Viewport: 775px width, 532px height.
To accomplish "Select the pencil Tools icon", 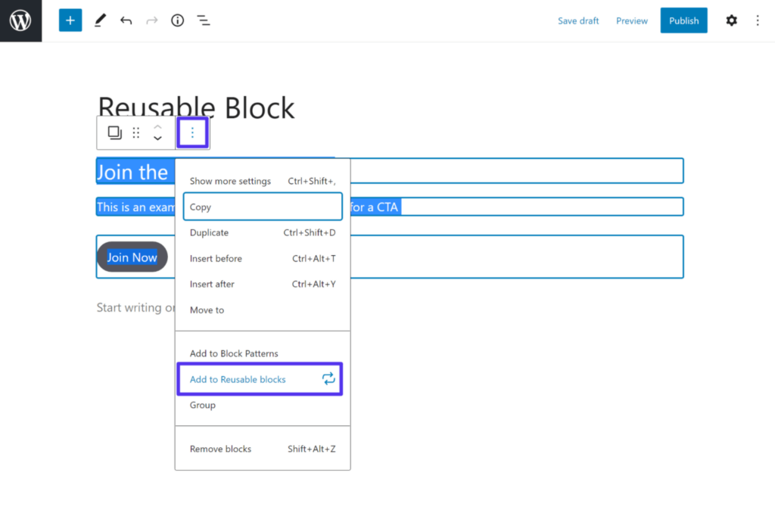I will click(x=100, y=20).
